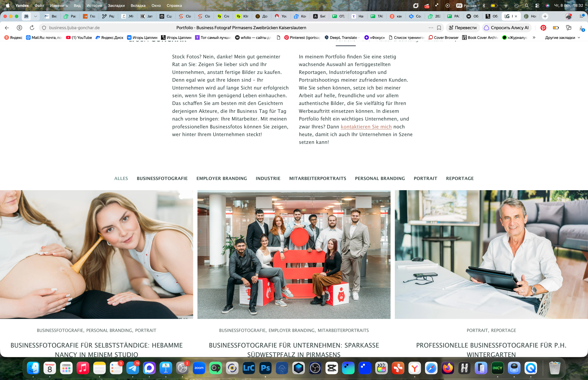
Task: Bookmark this page using the bookmark icon
Action: click(x=439, y=28)
